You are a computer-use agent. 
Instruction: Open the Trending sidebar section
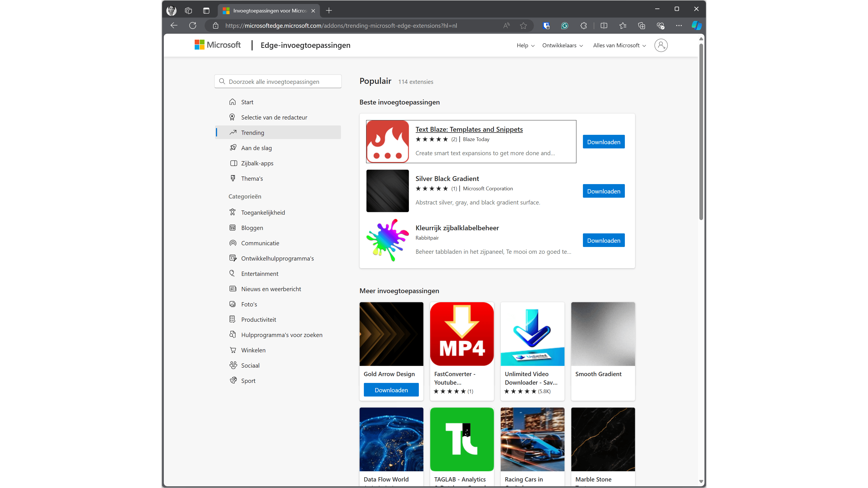pos(253,132)
